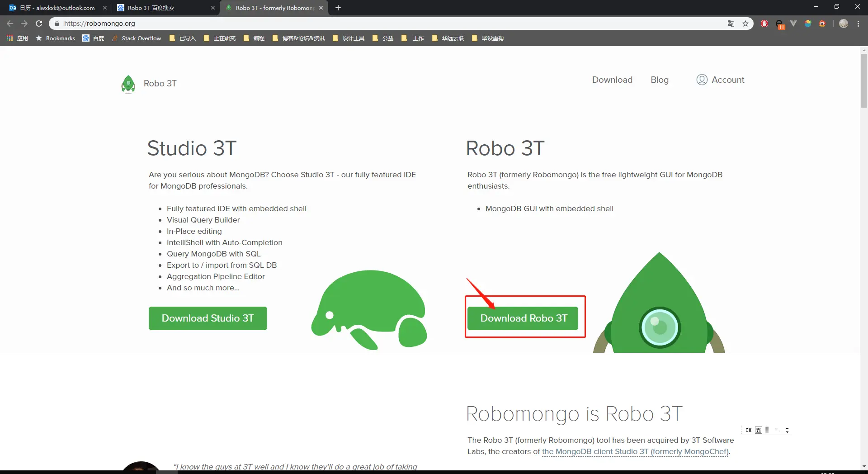The height and width of the screenshot is (474, 868).
Task: Click the scrollbar down arrow
Action: (864, 466)
